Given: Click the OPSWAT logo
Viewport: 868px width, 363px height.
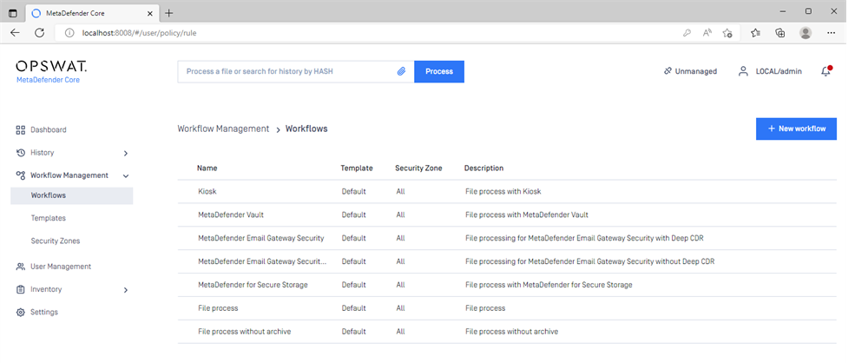Looking at the screenshot, I should (51, 67).
